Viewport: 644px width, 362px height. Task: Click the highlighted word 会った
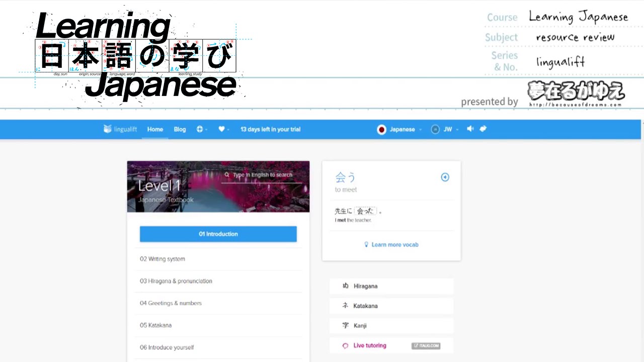366,211
